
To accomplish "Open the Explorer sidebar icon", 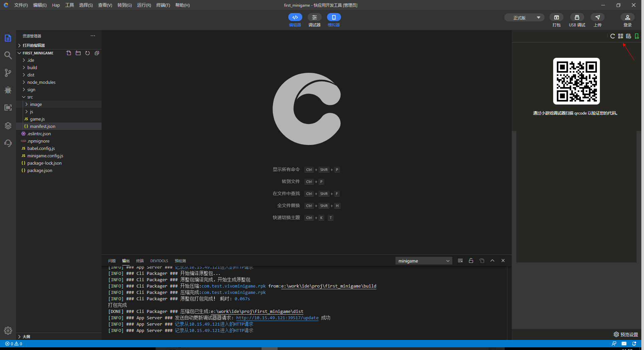I will [8, 38].
